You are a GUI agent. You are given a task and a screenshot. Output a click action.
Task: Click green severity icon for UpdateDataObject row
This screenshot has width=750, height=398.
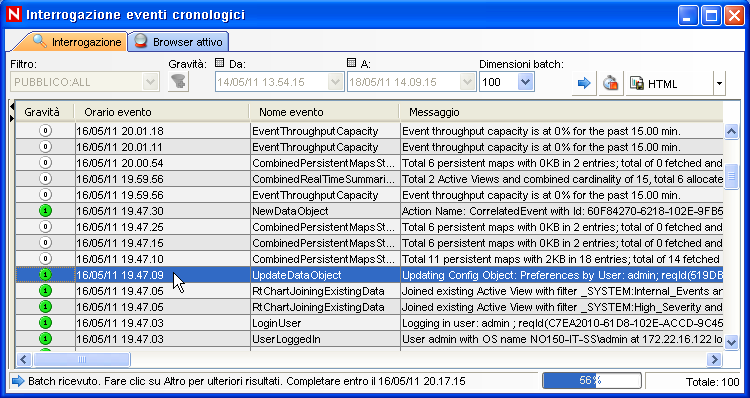coord(45,275)
